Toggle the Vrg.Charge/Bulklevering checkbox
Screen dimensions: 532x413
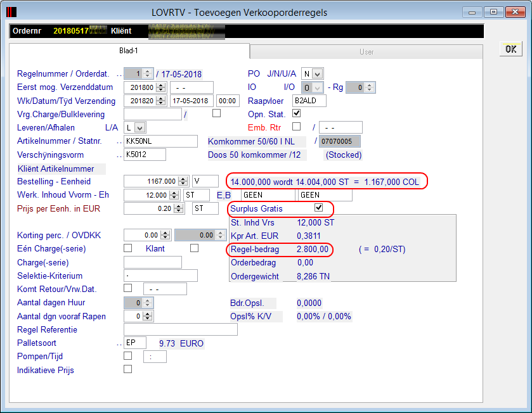click(216, 113)
